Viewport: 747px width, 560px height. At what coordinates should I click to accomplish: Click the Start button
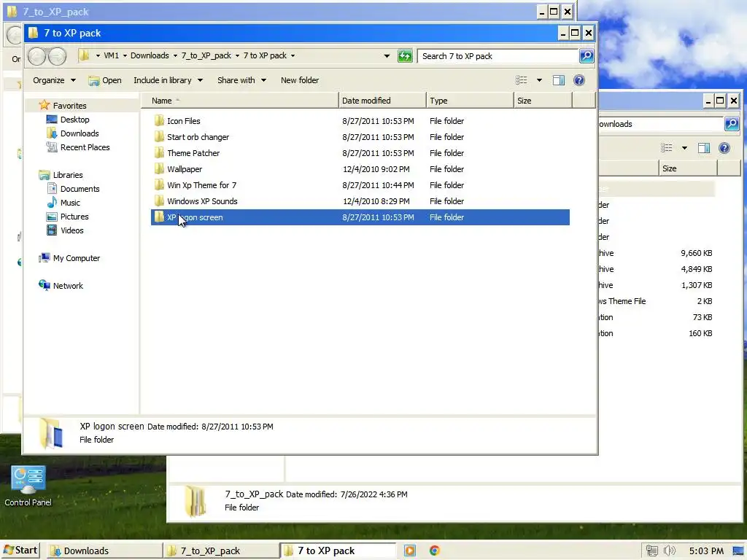(x=20, y=551)
